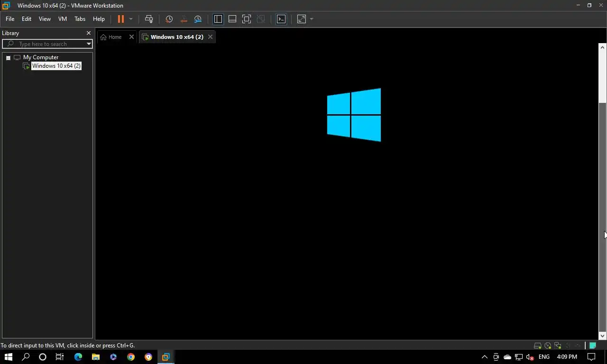607x364 pixels.
Task: Pause the virtual machine with the orange button
Action: [121, 19]
